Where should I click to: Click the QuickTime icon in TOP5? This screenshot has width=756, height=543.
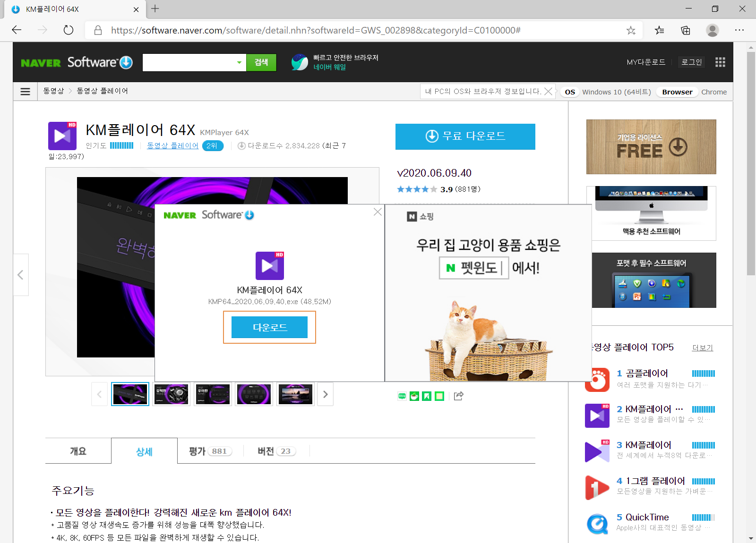(597, 524)
